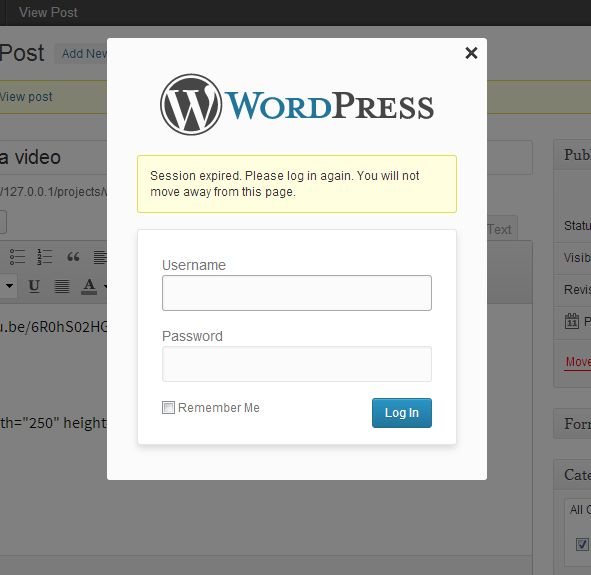Follow the View post notice link
591x575 pixels.
tap(26, 97)
